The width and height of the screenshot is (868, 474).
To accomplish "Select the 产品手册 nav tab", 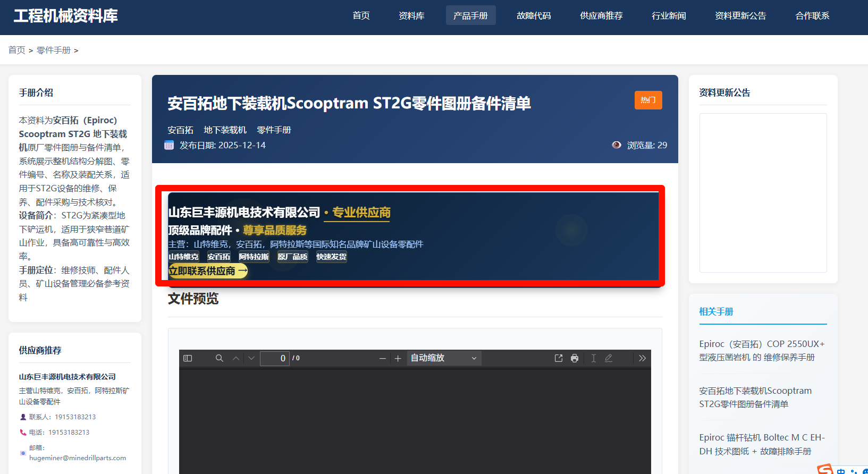I will [470, 15].
